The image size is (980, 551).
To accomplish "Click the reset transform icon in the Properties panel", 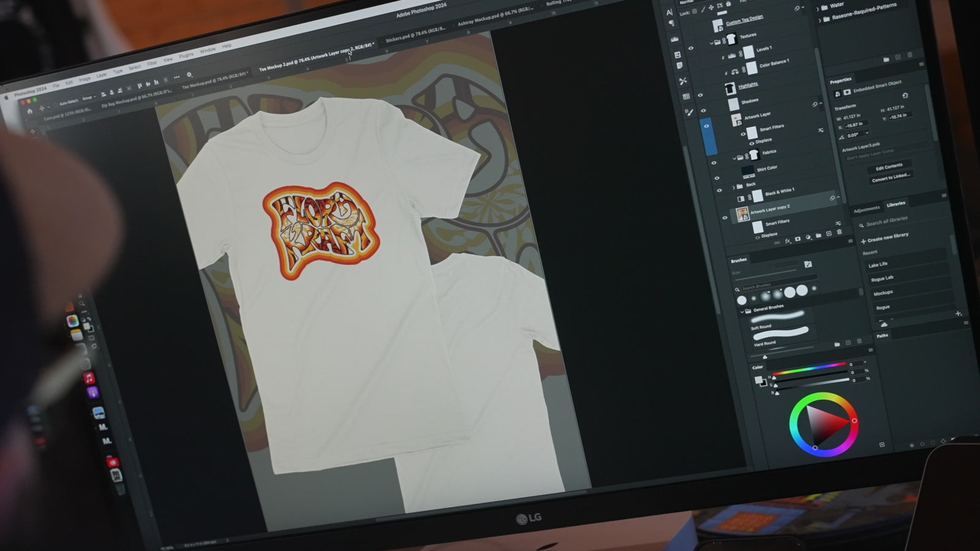I will pyautogui.click(x=905, y=96).
